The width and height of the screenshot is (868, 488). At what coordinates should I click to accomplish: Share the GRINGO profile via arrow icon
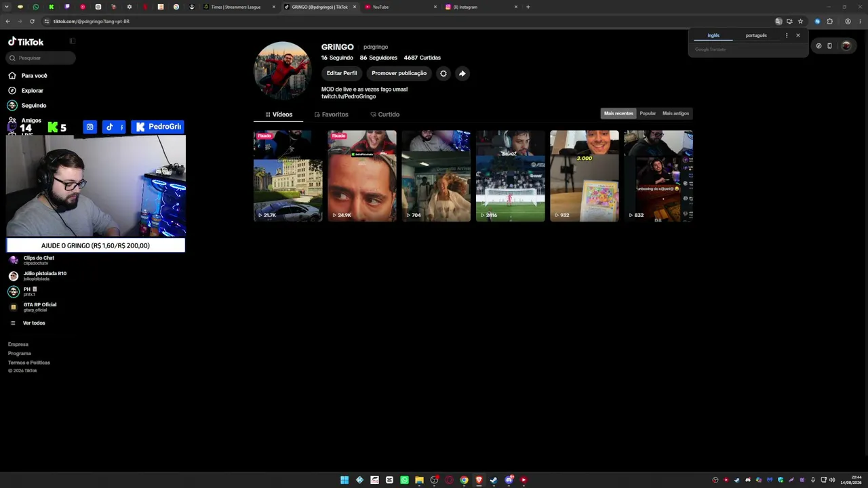pyautogui.click(x=462, y=73)
